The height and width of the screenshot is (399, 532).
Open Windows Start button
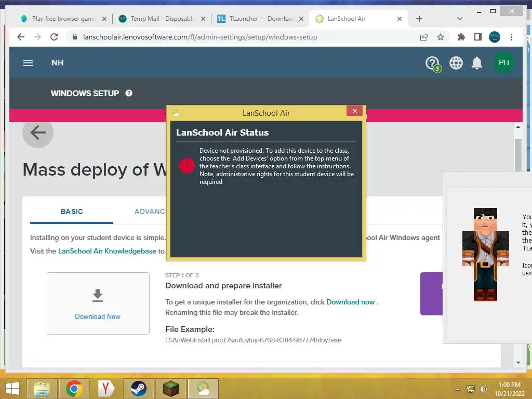click(12, 389)
